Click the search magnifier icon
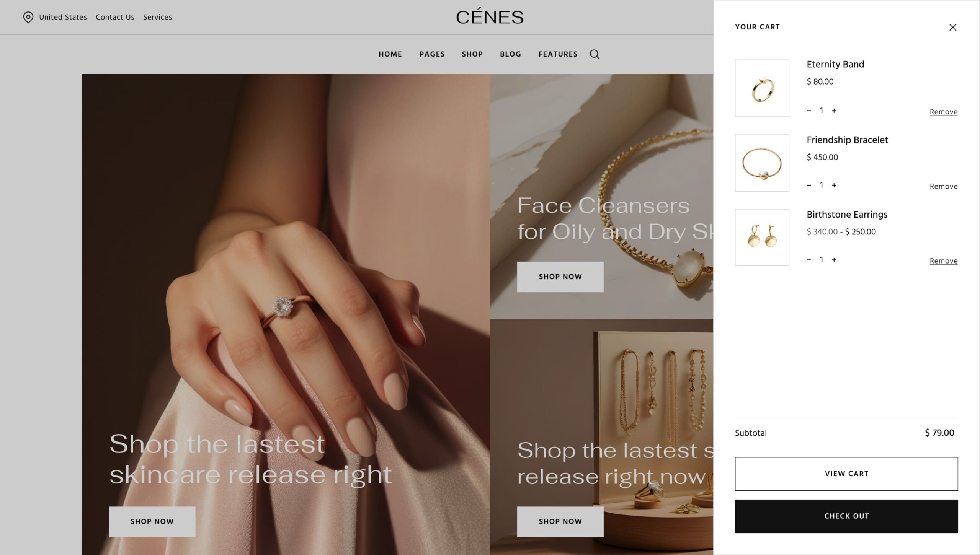The height and width of the screenshot is (555, 980). (x=595, y=54)
